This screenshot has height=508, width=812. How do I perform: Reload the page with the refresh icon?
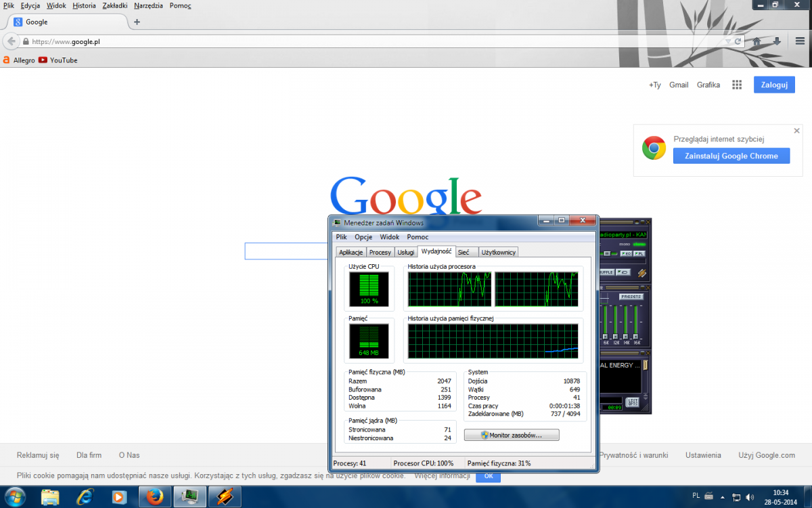click(738, 41)
